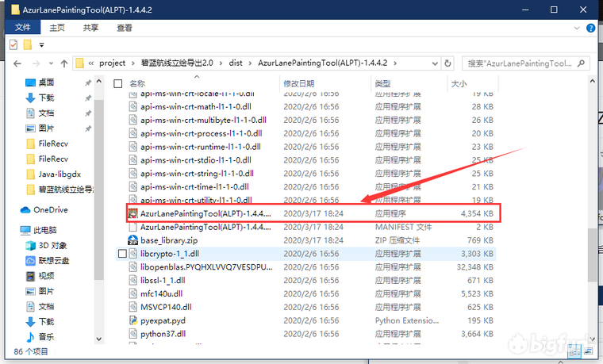Open 桌面 in the navigation pane
The width and height of the screenshot is (603, 364).
(46, 82)
